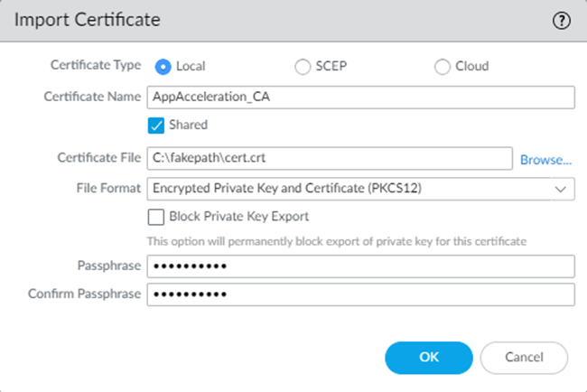This screenshot has height=392, width=587.
Task: Select the Local certificate type radio button
Action: point(163,66)
